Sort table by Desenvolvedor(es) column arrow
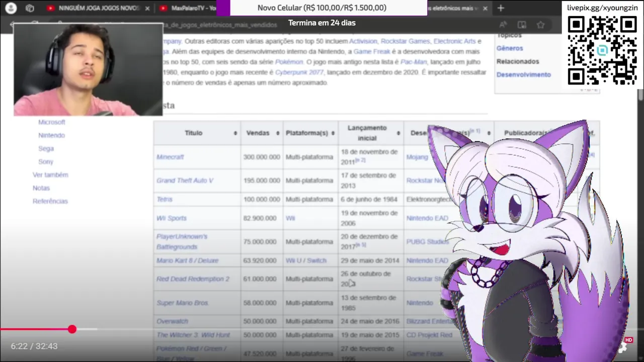Image resolution: width=644 pixels, height=362 pixels. coord(489,133)
